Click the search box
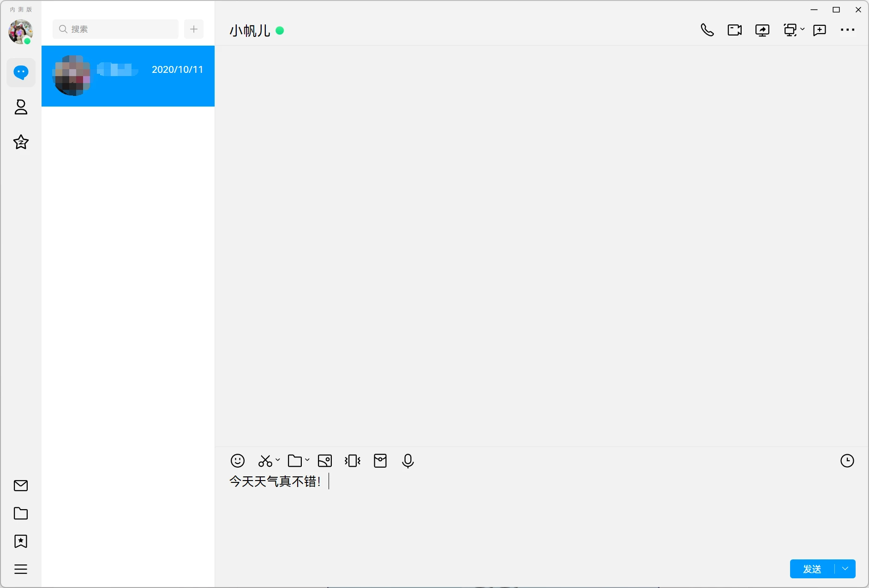This screenshot has width=869, height=588. coord(115,29)
